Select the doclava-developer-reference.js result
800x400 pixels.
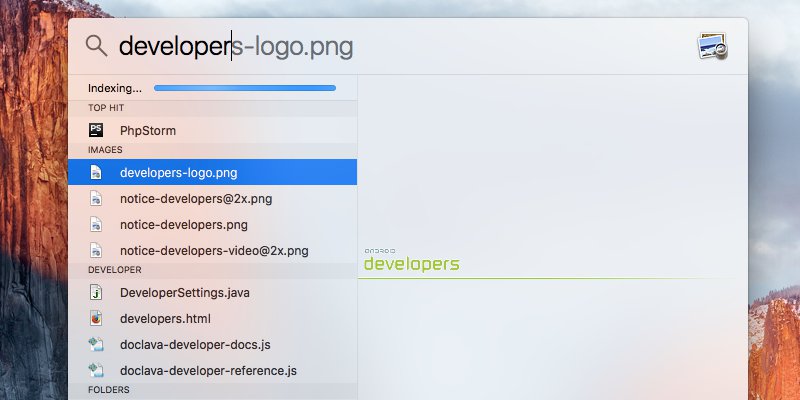213,371
